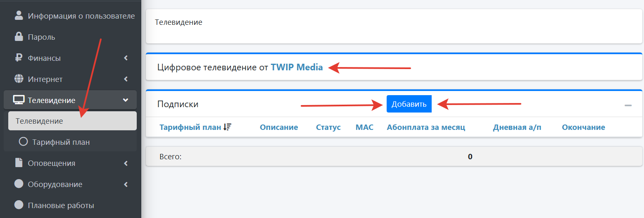Viewport: 644px width, 218px height.
Task: Collapse the Подписки panel with minus icon
Action: click(628, 105)
